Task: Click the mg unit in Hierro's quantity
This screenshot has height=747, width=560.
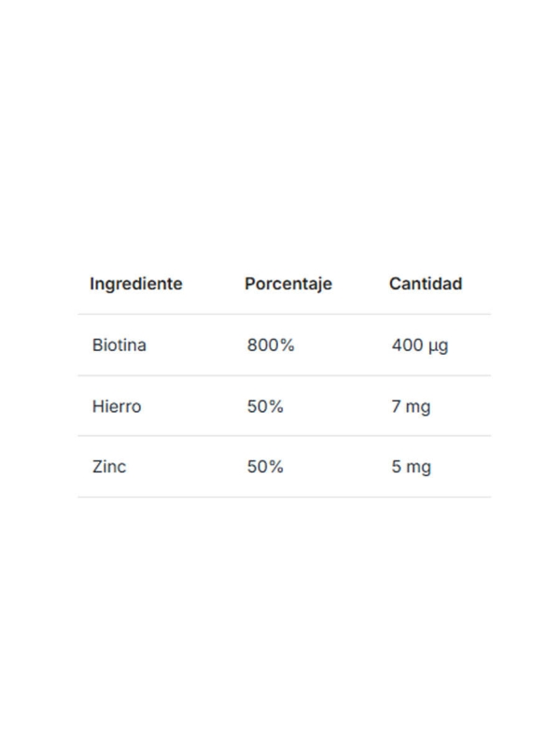Action: click(419, 407)
